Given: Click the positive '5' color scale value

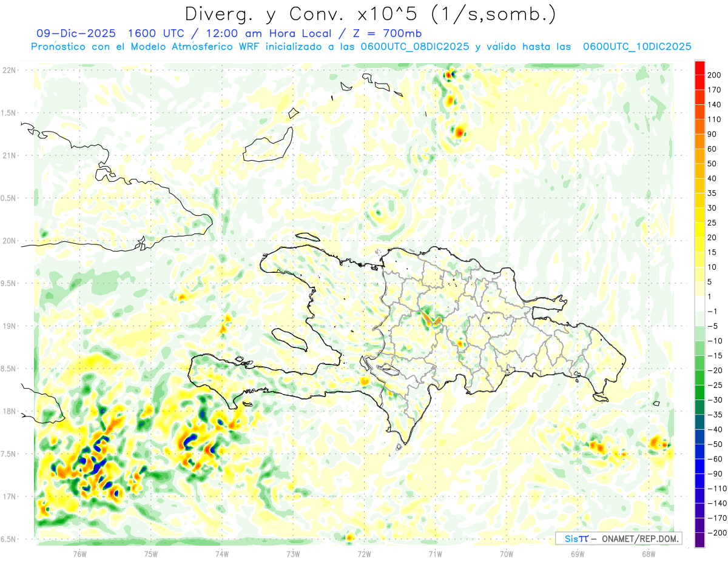Looking at the screenshot, I should point(711,282).
